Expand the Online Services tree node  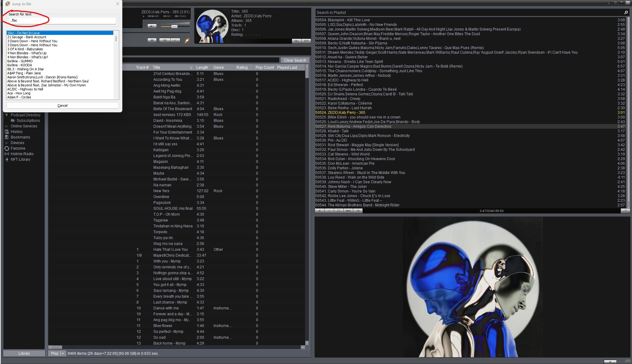click(x=7, y=126)
